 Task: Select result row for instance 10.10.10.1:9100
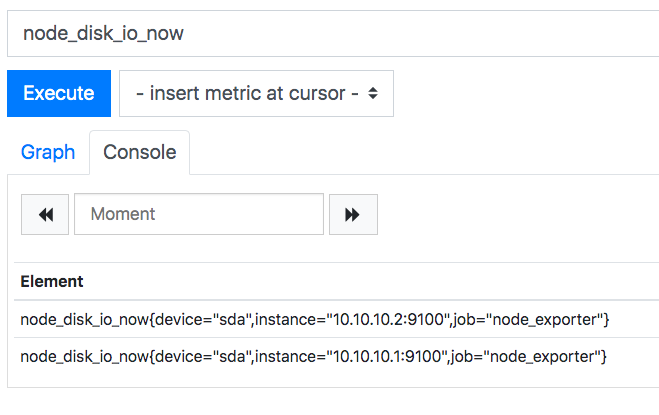[x=336, y=357]
